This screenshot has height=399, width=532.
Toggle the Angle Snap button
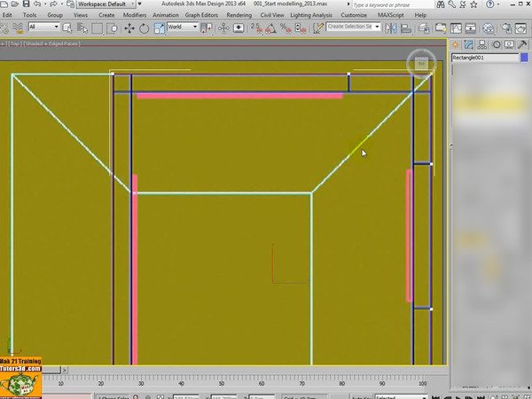(x=270, y=28)
